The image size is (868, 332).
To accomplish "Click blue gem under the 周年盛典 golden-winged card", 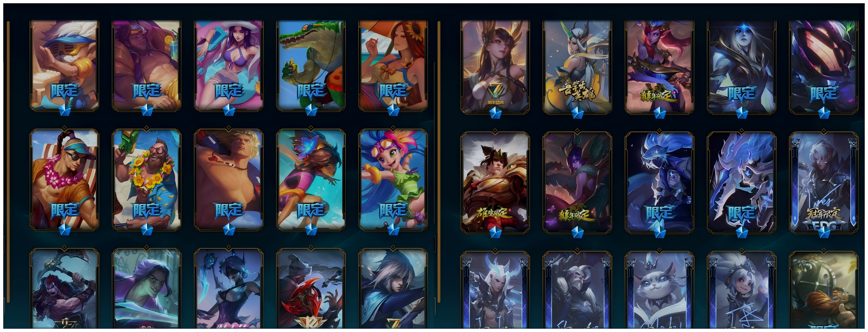I will (495, 113).
